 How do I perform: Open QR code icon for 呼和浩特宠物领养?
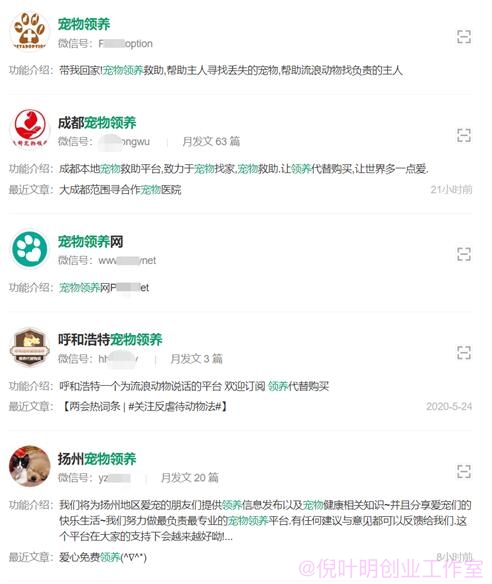464,352
